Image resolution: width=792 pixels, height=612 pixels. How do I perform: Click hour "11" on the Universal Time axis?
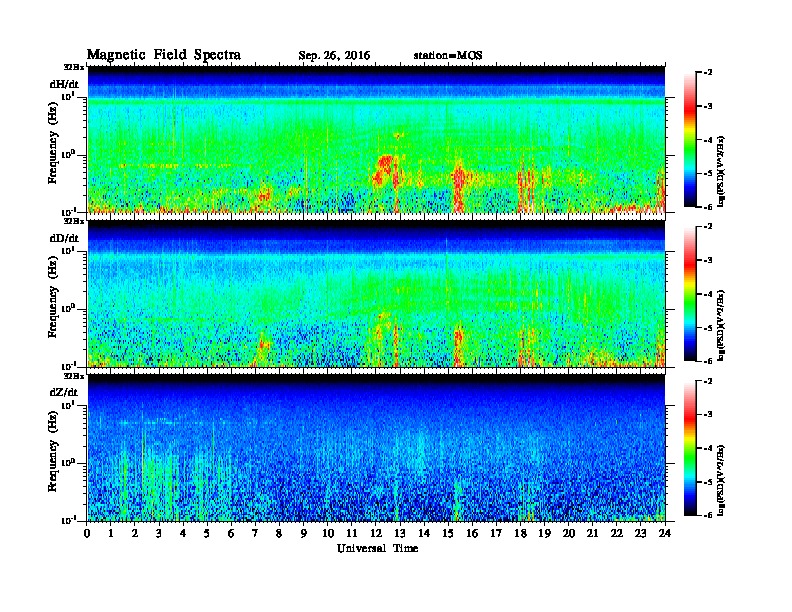click(352, 534)
